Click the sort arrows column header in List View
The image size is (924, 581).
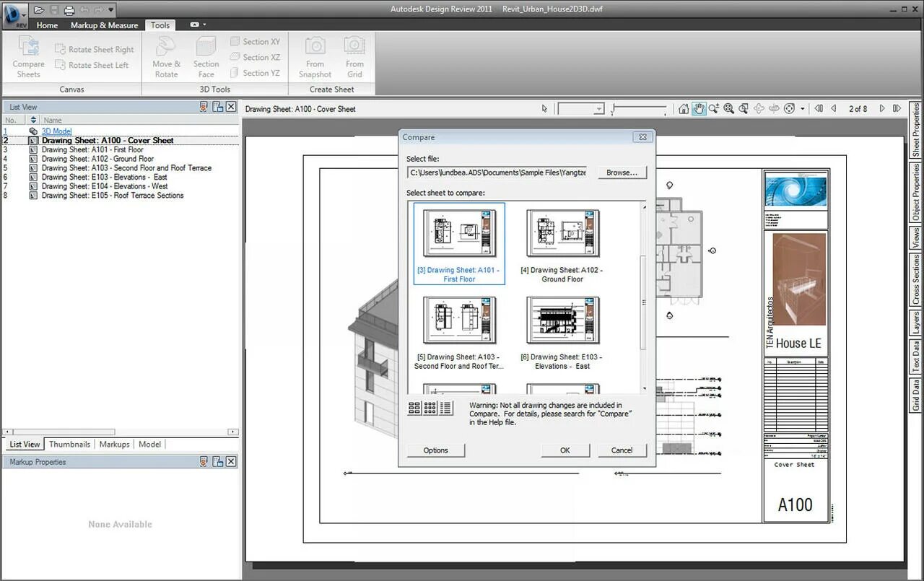pyautogui.click(x=32, y=120)
